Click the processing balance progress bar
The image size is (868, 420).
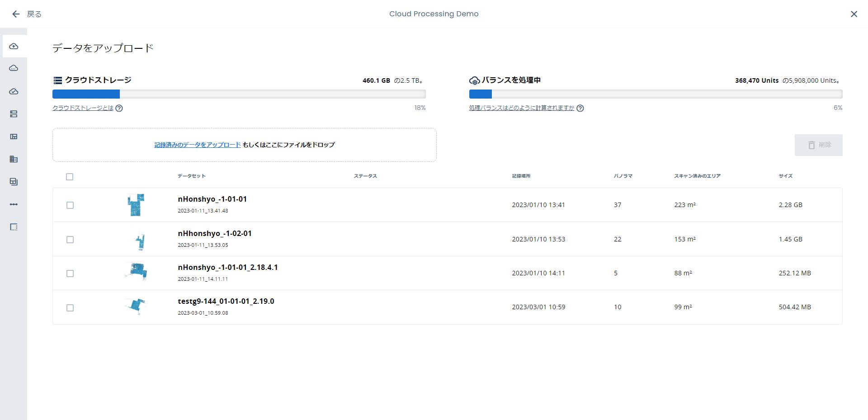pyautogui.click(x=656, y=94)
